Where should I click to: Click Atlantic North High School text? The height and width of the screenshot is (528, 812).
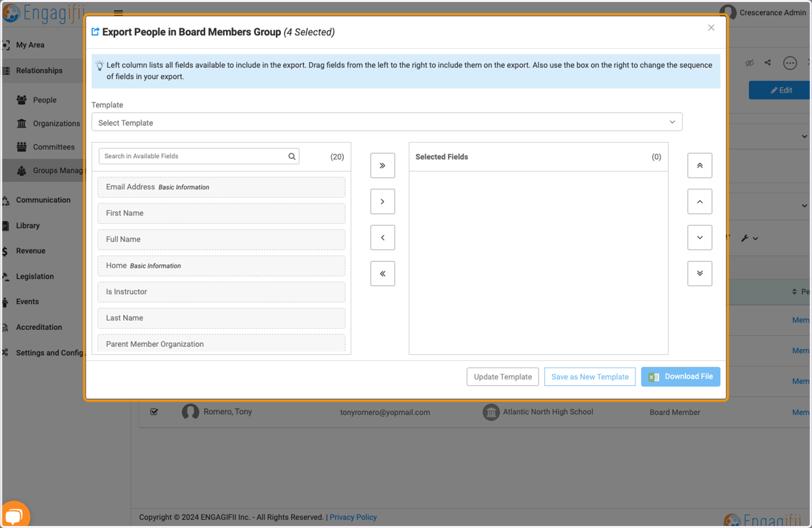point(548,412)
